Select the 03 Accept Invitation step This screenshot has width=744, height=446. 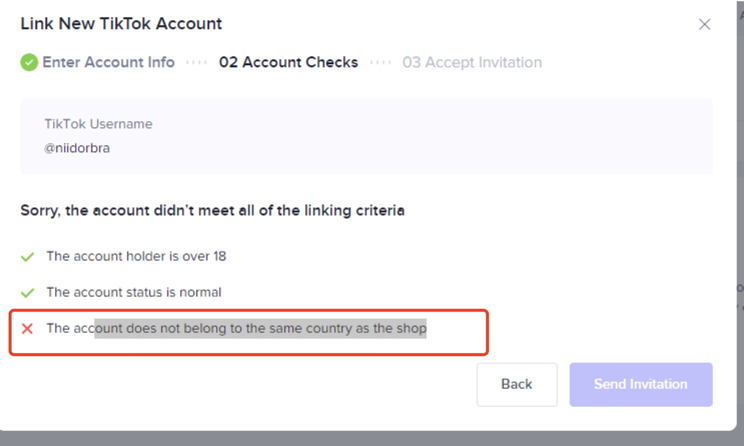[472, 62]
